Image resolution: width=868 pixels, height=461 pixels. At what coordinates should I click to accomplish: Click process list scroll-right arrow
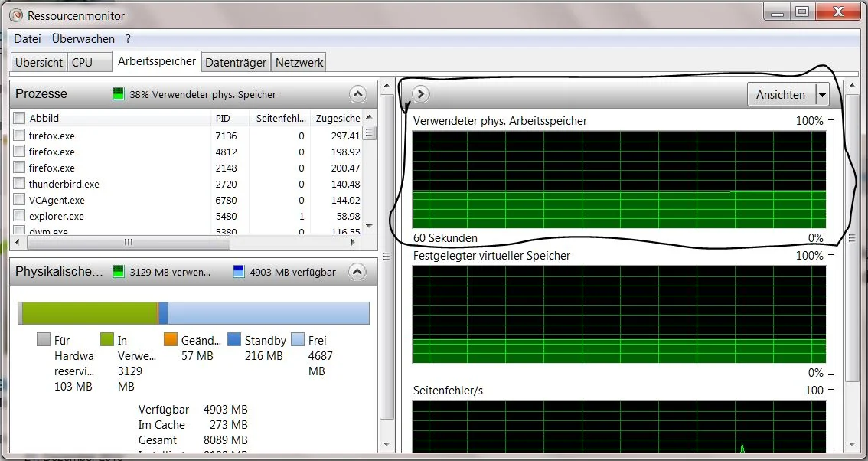[x=353, y=242]
